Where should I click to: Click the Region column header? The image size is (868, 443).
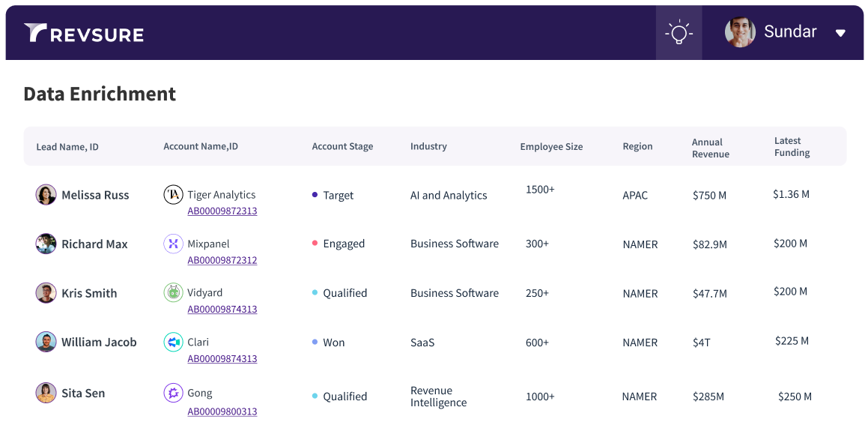(637, 146)
